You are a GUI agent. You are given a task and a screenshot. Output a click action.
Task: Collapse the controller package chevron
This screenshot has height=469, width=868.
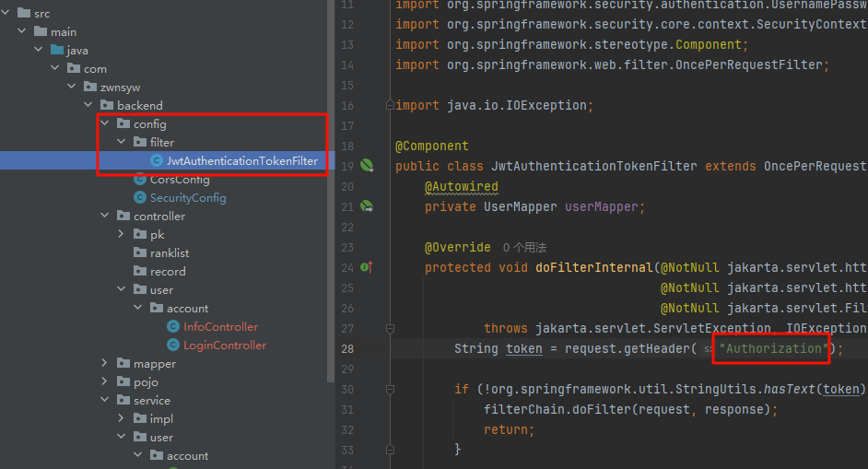105,216
